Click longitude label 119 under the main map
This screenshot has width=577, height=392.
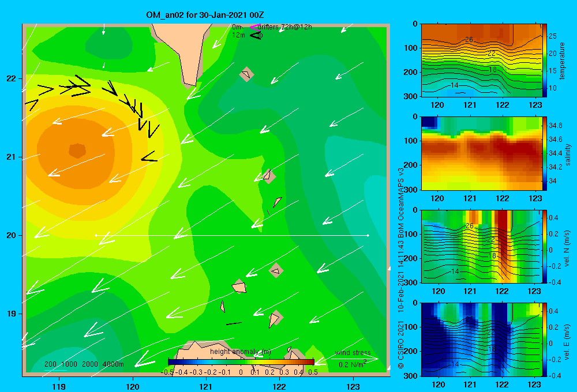59,386
